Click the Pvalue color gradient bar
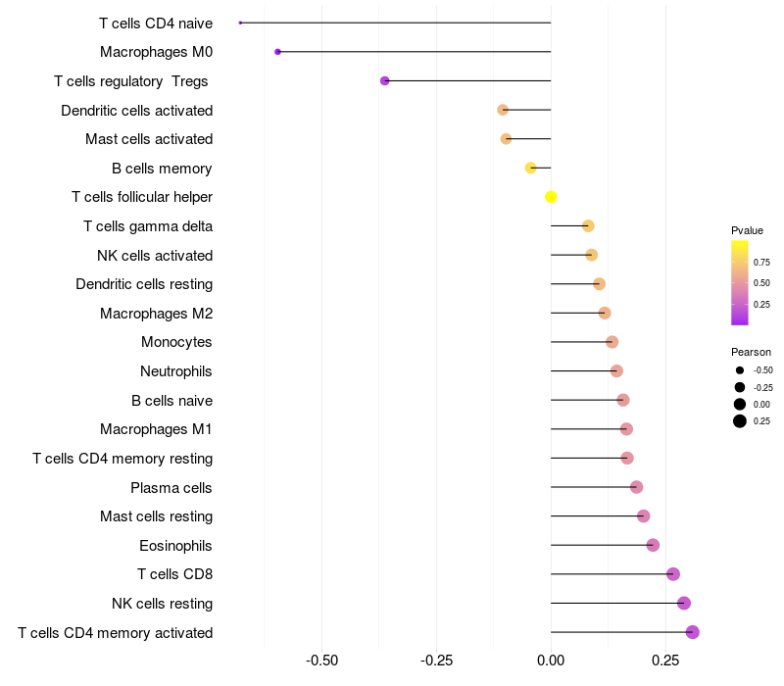 [740, 283]
